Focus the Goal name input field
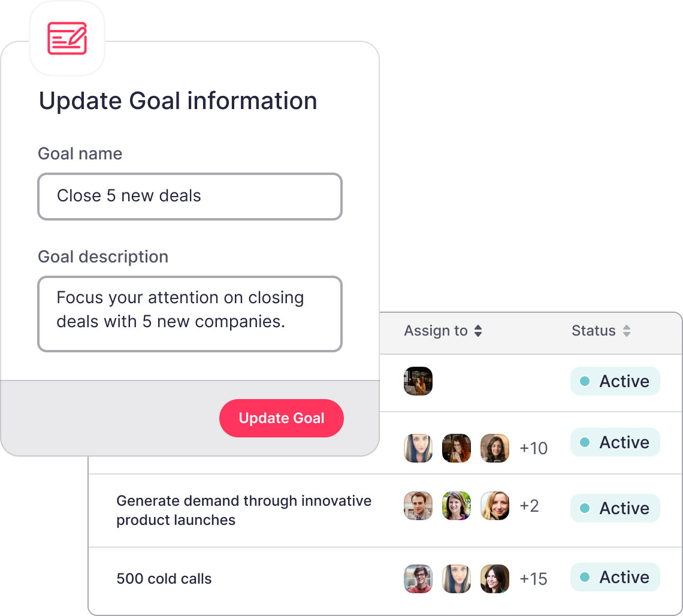 (190, 197)
